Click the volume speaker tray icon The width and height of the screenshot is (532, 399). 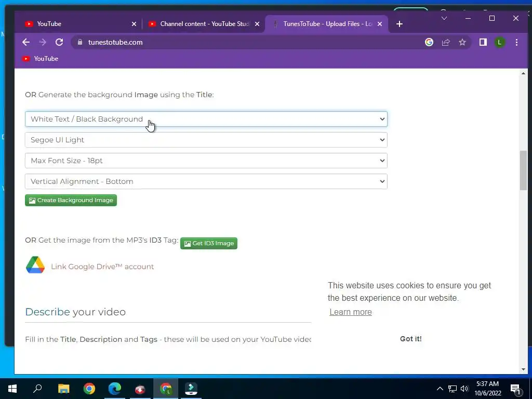pyautogui.click(x=464, y=389)
